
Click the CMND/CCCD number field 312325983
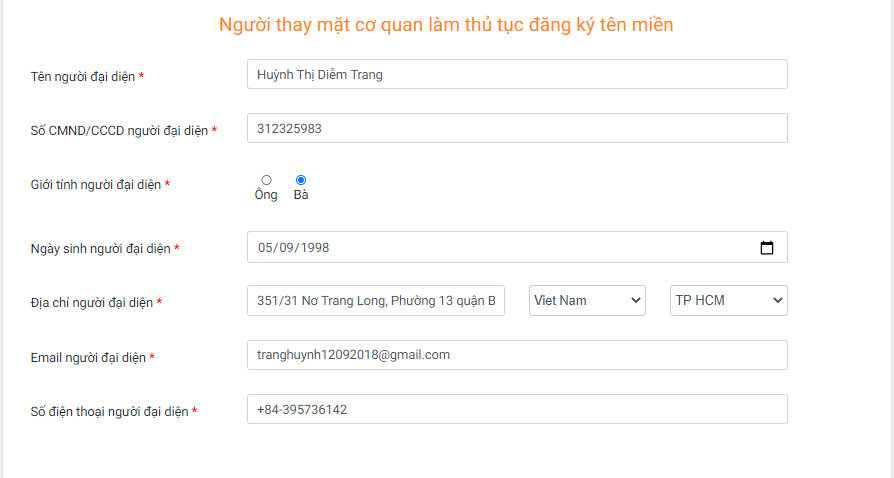point(517,128)
